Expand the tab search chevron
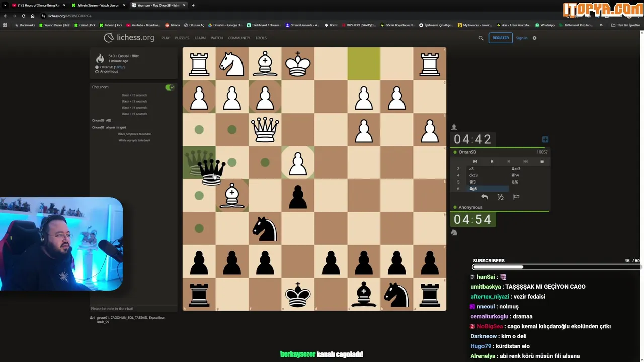The height and width of the screenshot is (362, 644). click(x=5, y=5)
